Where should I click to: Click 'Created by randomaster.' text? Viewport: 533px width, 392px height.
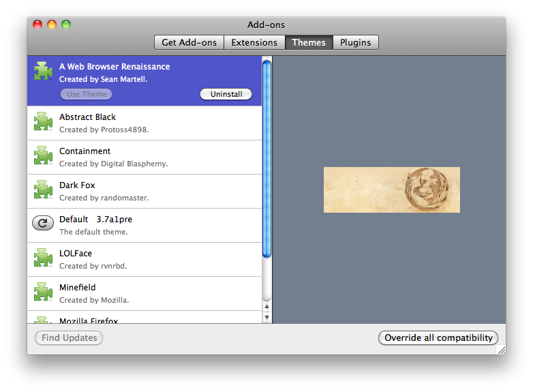104,198
